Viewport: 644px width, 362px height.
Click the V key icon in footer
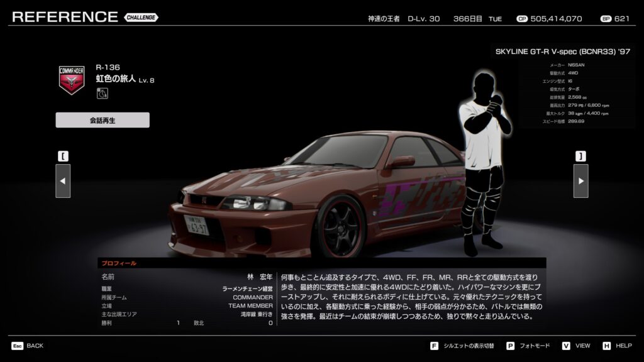pos(566,346)
